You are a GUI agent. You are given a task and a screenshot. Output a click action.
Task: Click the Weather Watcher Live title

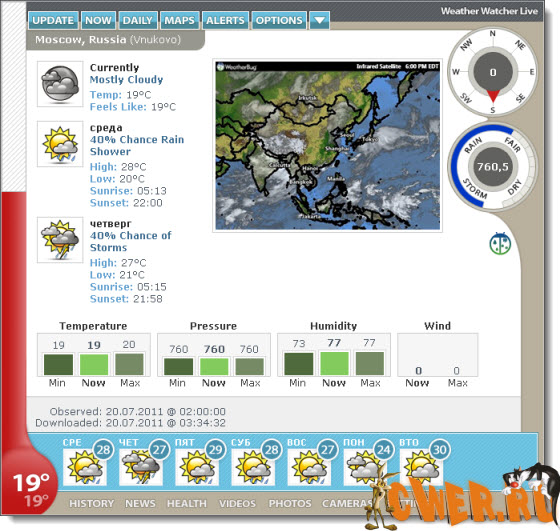tap(489, 11)
